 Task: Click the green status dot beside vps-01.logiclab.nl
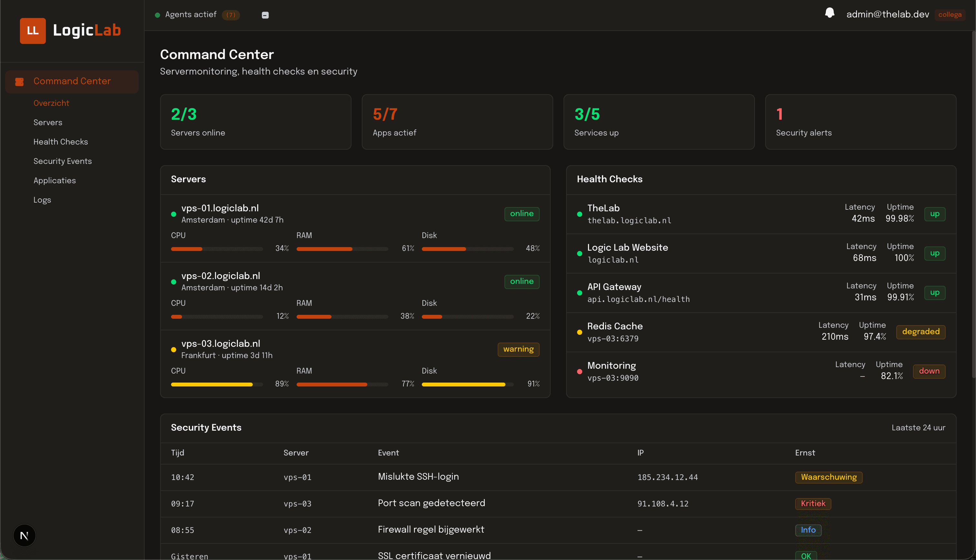174,214
